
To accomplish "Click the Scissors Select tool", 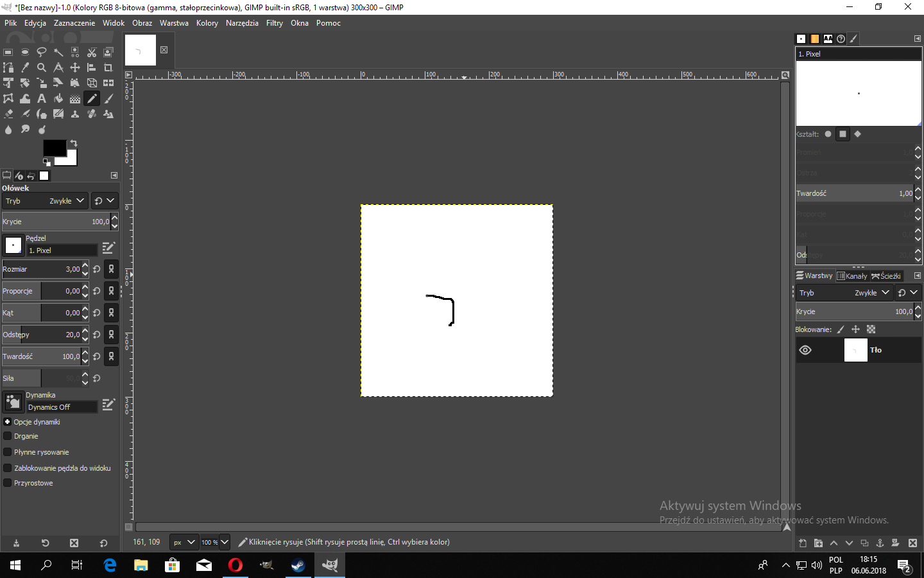I will 92,52.
